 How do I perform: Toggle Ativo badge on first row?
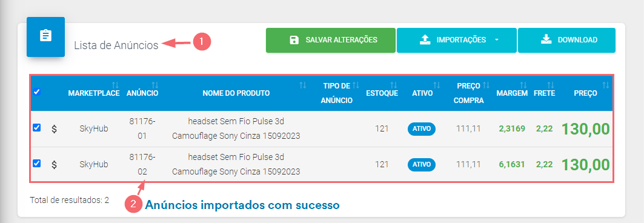click(422, 129)
